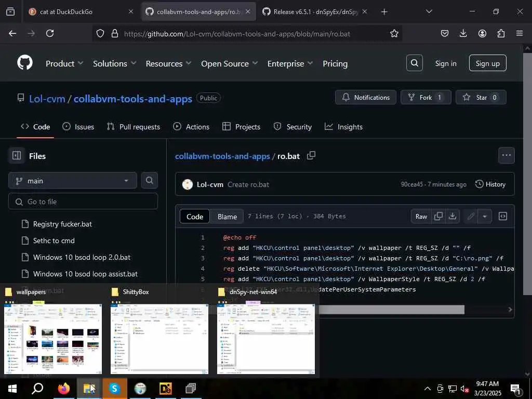View file History
Viewport: 532px width, 399px height.
tap(490, 184)
